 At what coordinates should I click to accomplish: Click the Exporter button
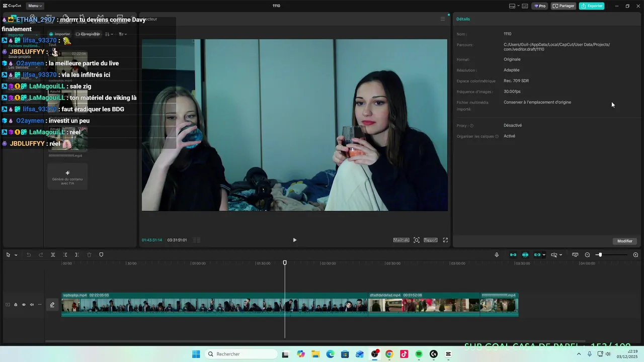(x=592, y=6)
